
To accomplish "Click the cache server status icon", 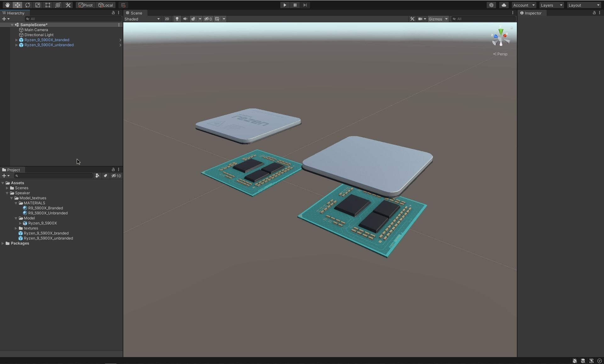I will [583, 361].
